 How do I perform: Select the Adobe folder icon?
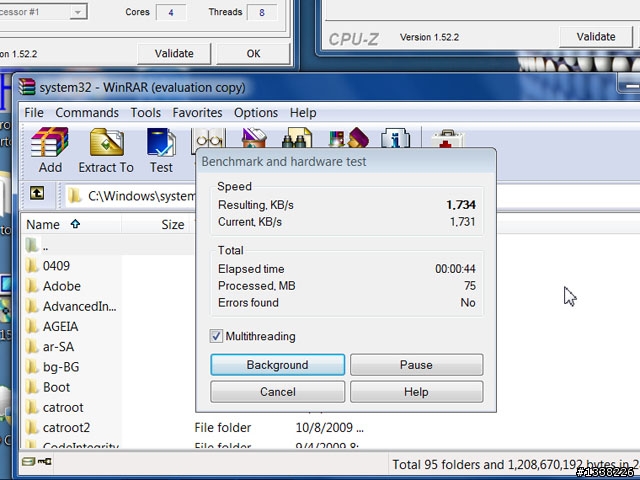coord(32,286)
